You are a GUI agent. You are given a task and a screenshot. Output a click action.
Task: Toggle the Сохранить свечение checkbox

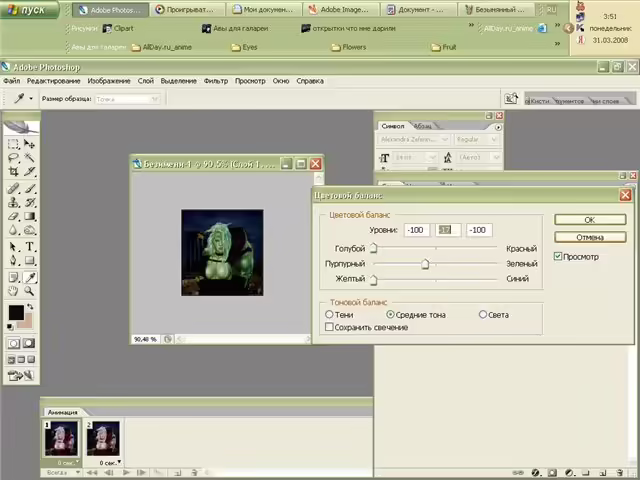coord(329,327)
